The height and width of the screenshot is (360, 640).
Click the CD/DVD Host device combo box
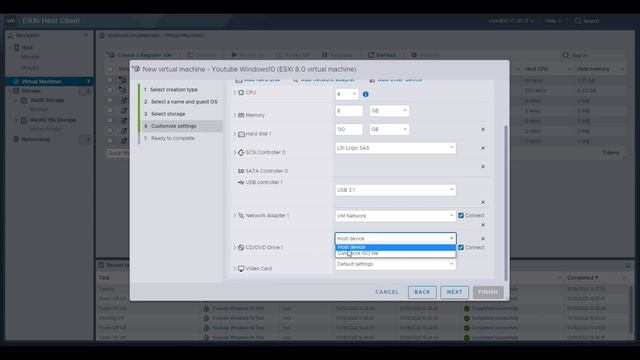point(396,238)
